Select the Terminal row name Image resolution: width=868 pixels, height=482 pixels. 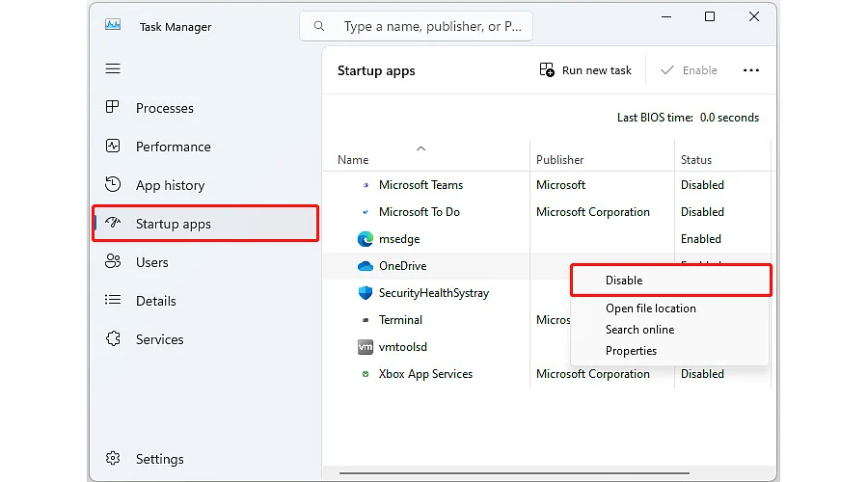(400, 320)
